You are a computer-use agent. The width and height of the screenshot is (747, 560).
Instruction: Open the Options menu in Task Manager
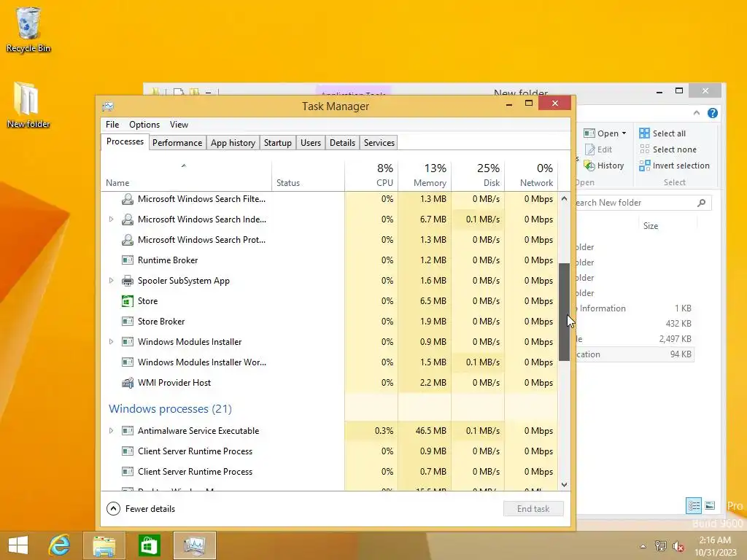[144, 125]
